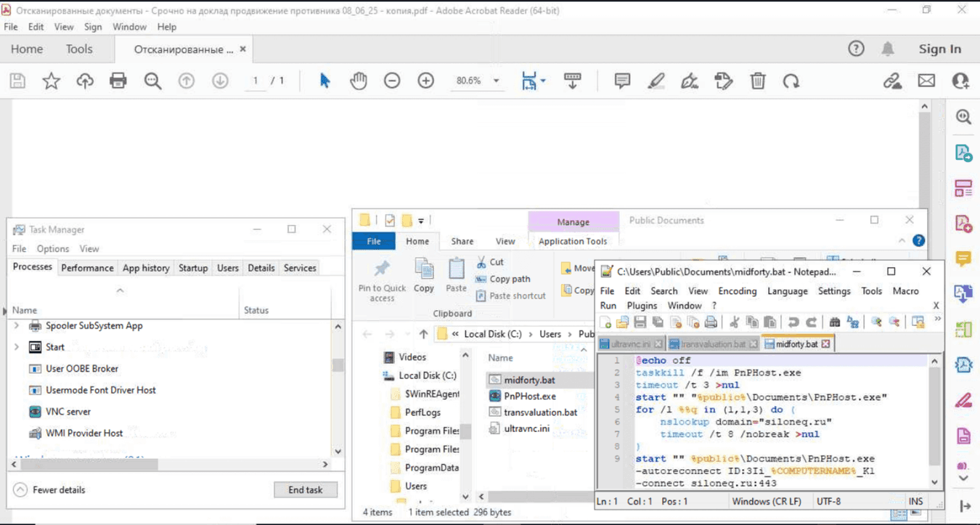980x525 pixels.
Task: Click the cloud upload icon in Acrobat
Action: [x=85, y=81]
